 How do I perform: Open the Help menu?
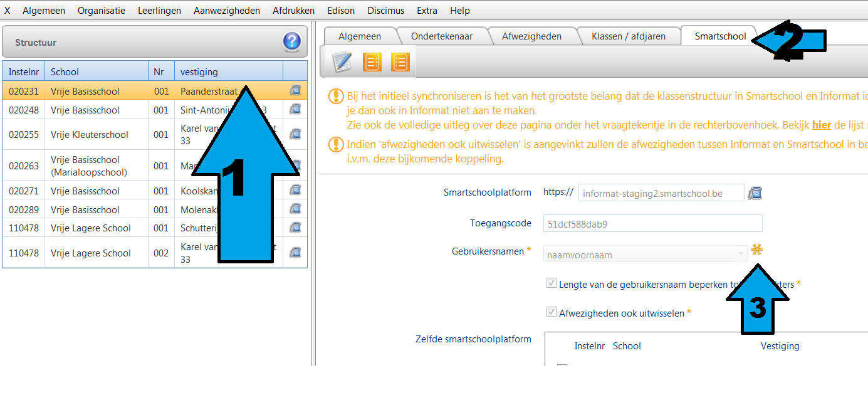click(460, 11)
